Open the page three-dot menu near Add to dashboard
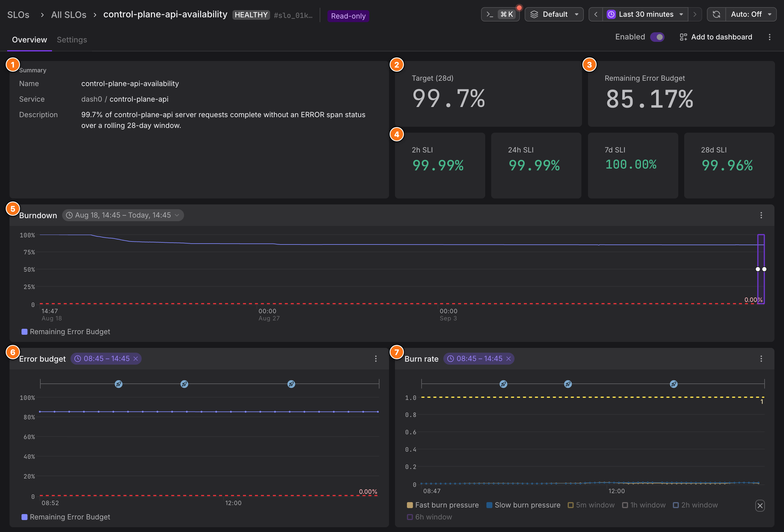Viewport: 784px width, 532px height. point(769,37)
